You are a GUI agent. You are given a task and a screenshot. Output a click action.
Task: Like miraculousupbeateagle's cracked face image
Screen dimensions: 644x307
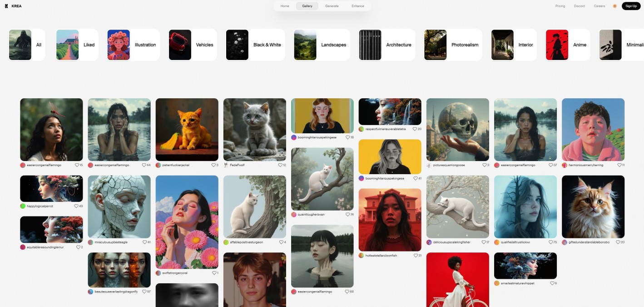point(145,242)
